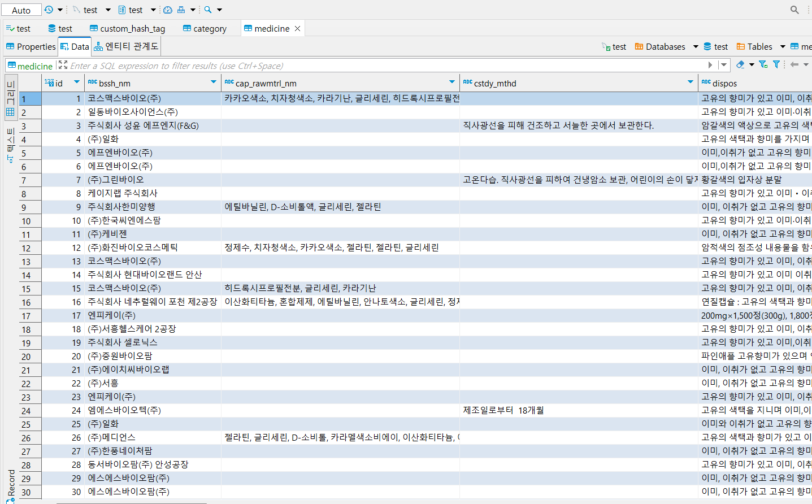This screenshot has height=504, width=812.
Task: Select cell '(주)메디언스' in bssh_nm
Action: [x=153, y=437]
